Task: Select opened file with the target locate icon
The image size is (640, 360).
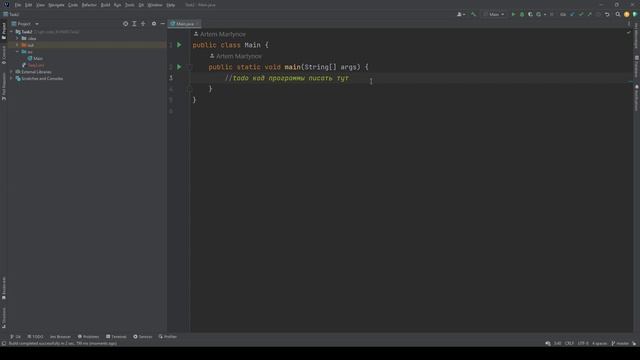Action: click(x=125, y=24)
